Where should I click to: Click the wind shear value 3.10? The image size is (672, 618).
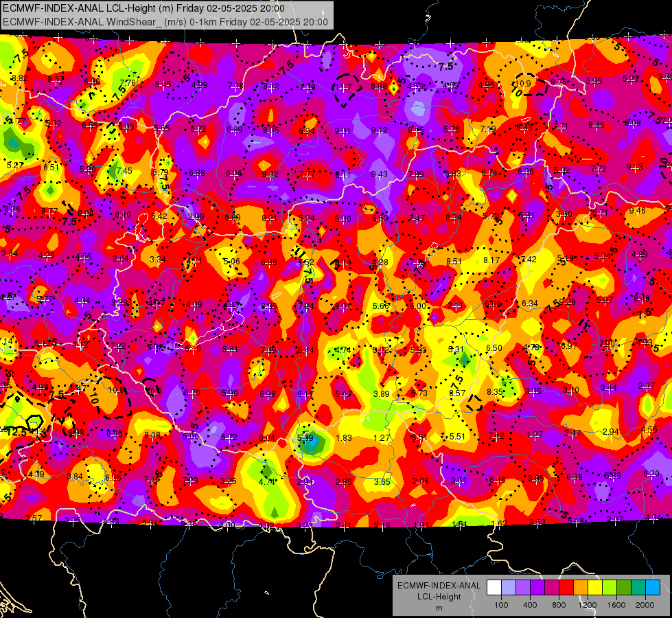coord(571,390)
